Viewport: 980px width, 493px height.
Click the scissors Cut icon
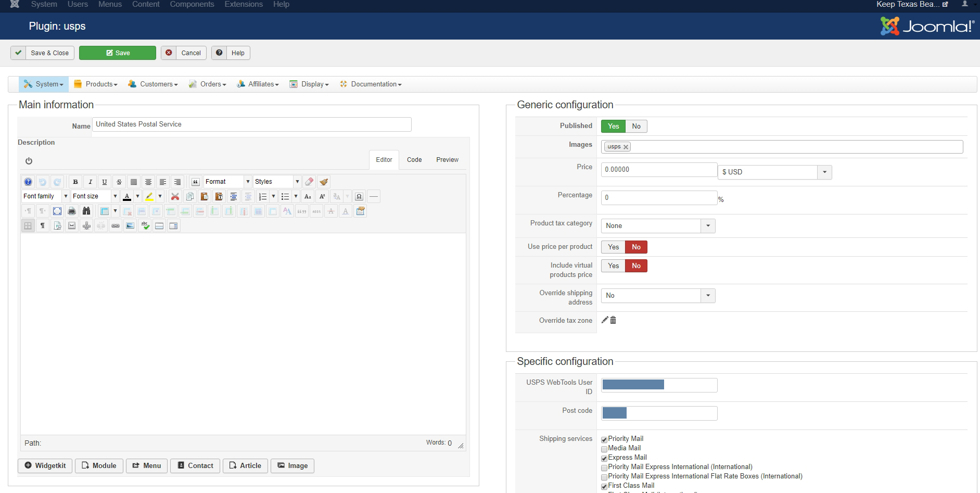[x=175, y=196]
